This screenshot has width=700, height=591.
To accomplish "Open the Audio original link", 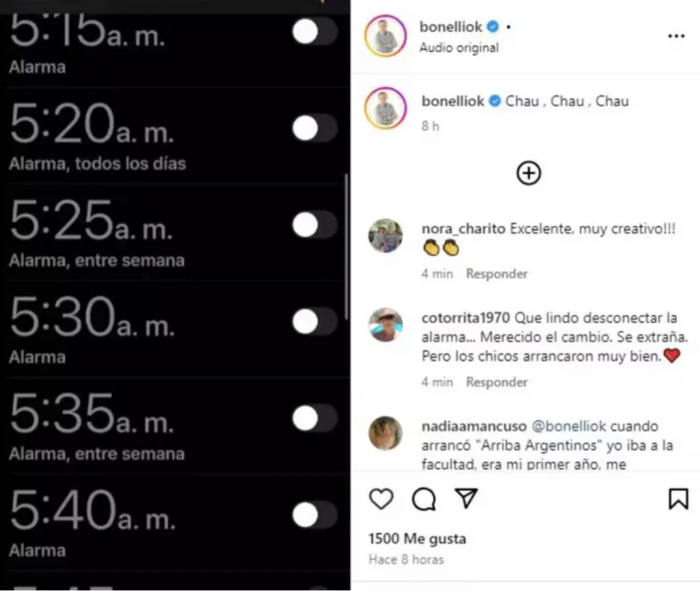I will point(459,48).
